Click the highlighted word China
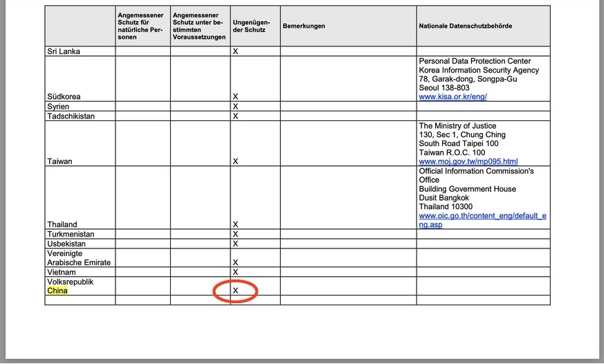 point(57,291)
